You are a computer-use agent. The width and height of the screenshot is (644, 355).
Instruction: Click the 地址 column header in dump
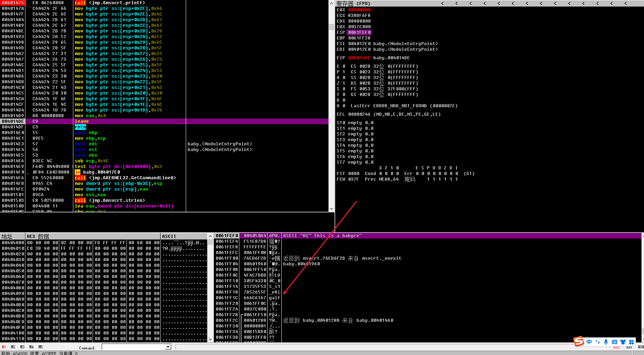pos(13,236)
